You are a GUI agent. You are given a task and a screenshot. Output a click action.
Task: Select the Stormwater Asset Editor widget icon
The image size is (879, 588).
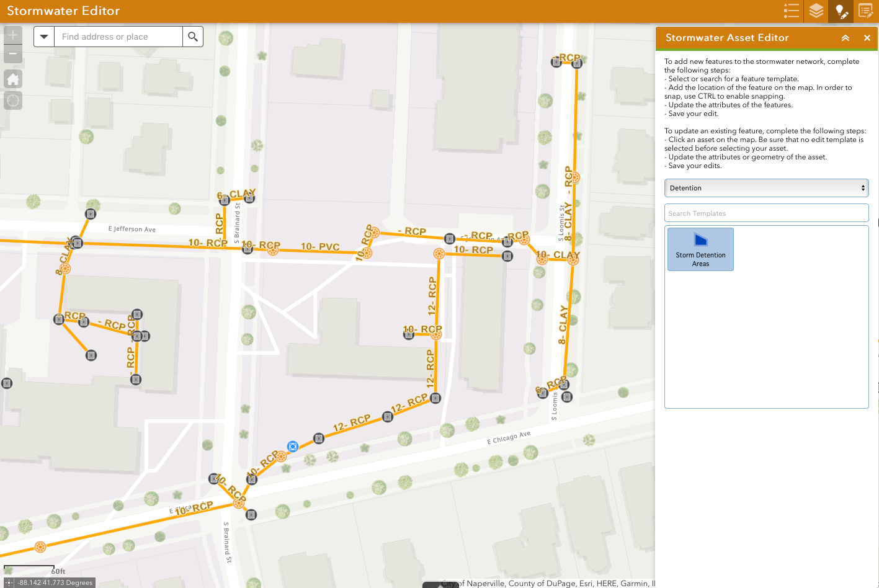(841, 11)
